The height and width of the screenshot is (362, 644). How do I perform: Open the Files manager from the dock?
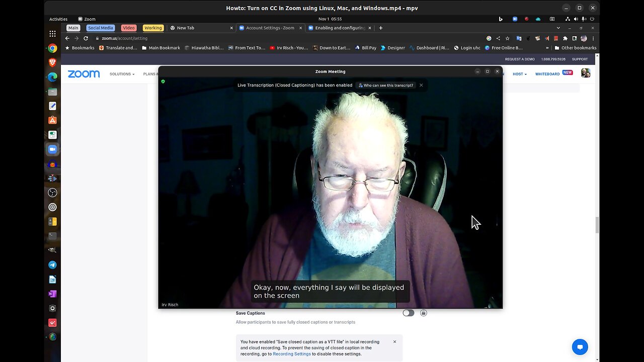[52, 92]
